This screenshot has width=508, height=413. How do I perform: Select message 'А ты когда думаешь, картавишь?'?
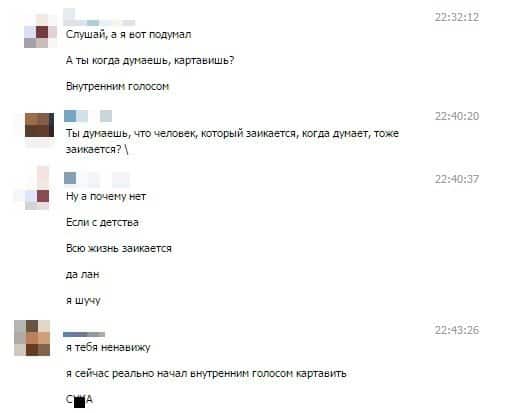click(150, 60)
